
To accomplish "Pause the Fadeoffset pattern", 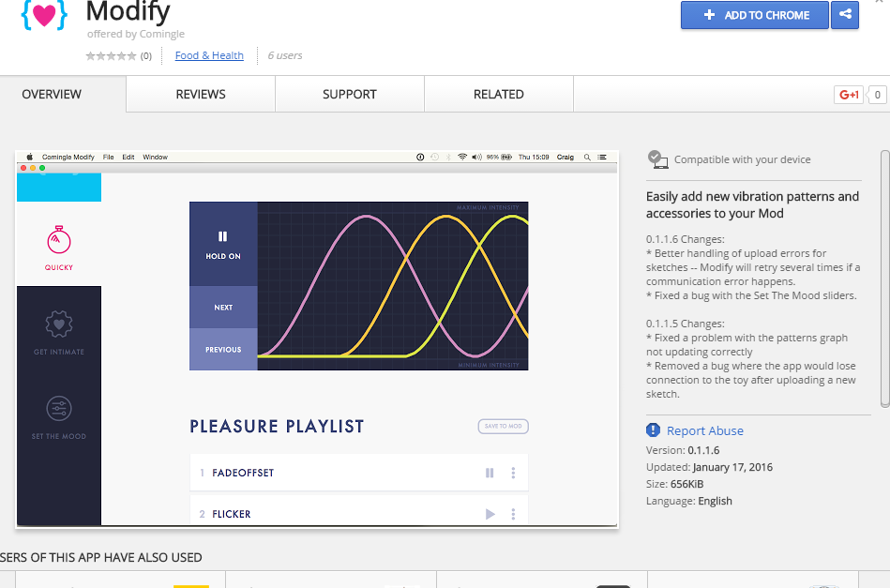I will (x=490, y=473).
